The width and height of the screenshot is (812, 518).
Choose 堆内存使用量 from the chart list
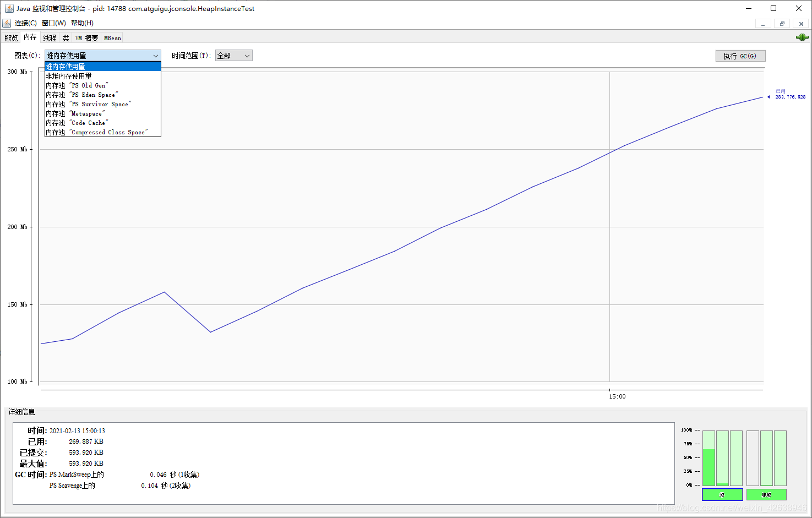point(102,67)
